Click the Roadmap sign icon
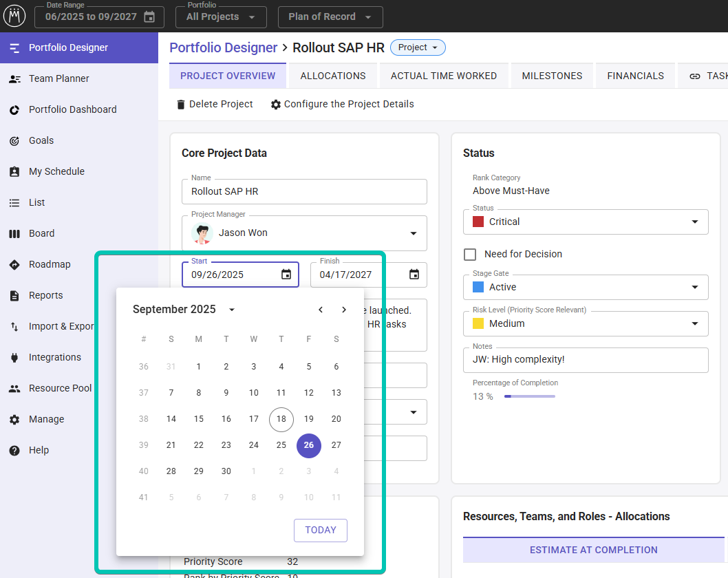 pos(14,264)
